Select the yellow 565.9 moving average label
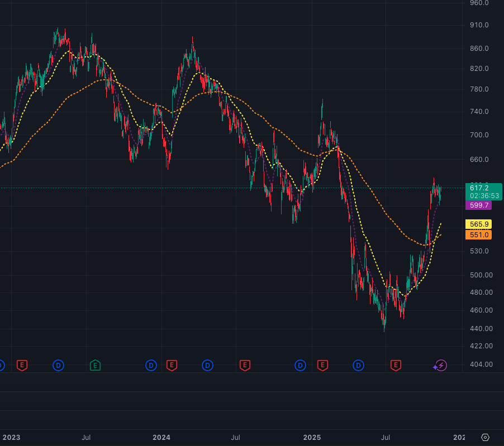 click(x=478, y=224)
